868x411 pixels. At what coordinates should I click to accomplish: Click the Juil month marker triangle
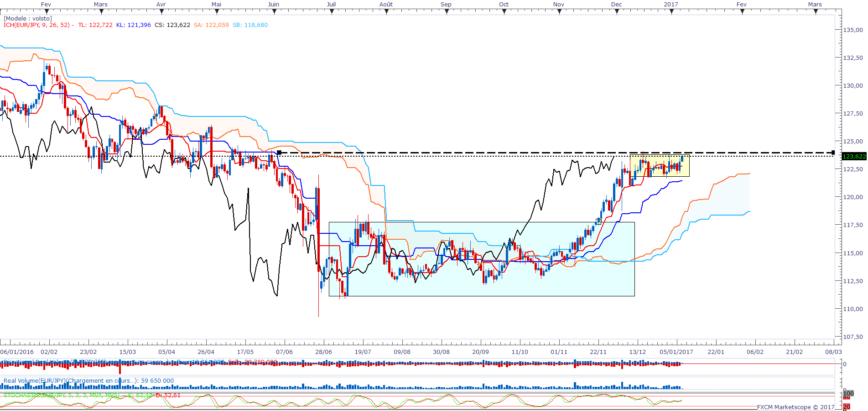(x=332, y=12)
